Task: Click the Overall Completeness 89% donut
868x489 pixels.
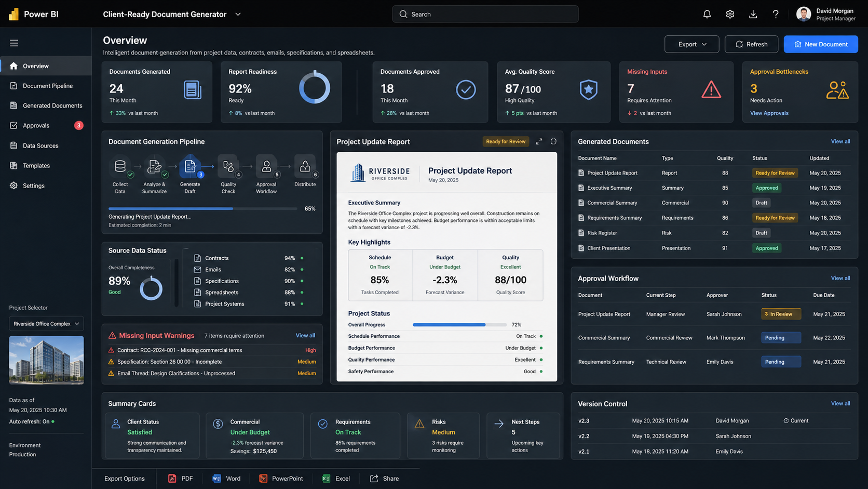Action: click(x=151, y=288)
